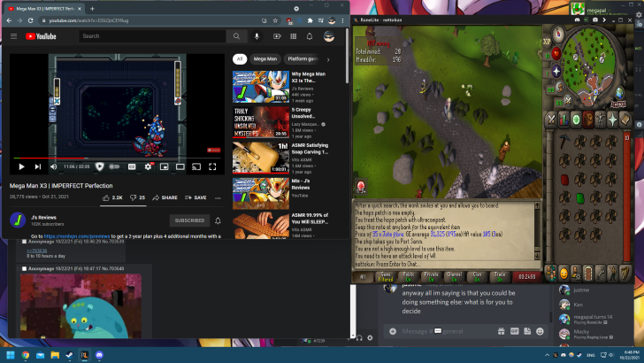
Task: Open YouTube player settings gear
Action: (148, 166)
